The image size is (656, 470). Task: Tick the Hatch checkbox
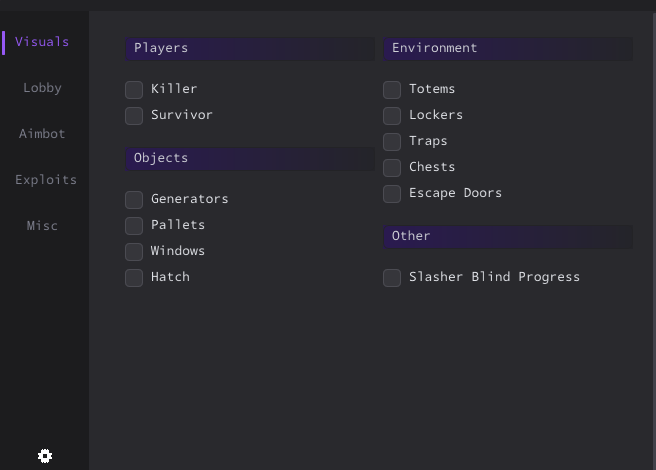(134, 277)
